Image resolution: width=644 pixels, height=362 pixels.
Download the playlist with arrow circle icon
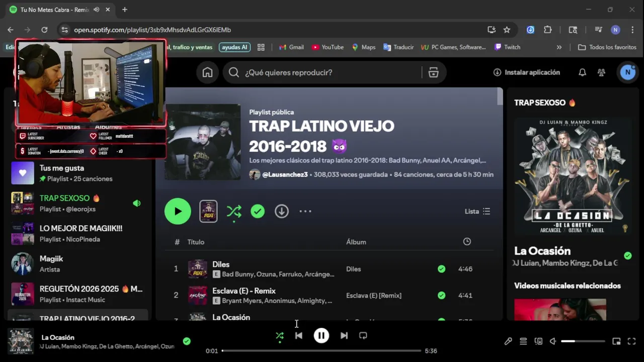pos(282,211)
